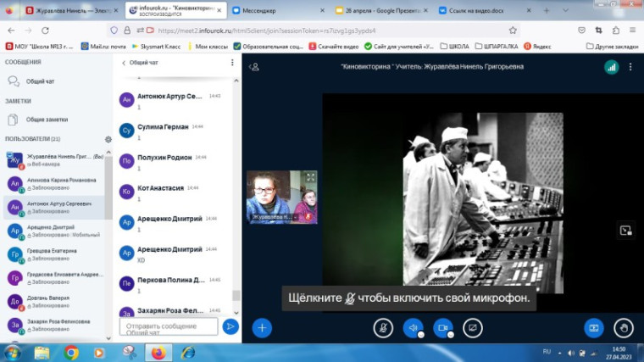Bookmark this page with star
Image resolution: width=644 pixels, height=362 pixels.
513,31
